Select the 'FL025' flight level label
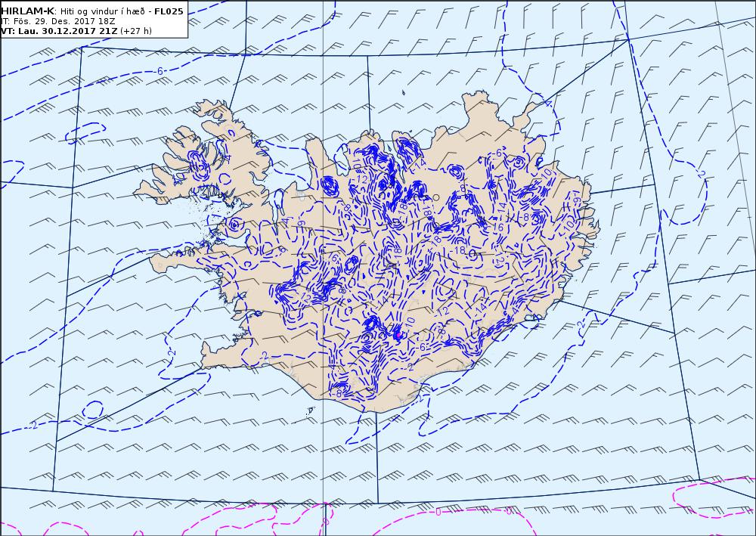This screenshot has width=756, height=536. pos(169,11)
